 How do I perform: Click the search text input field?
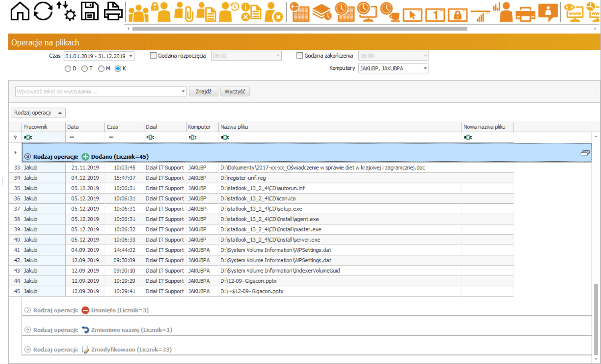(x=98, y=91)
